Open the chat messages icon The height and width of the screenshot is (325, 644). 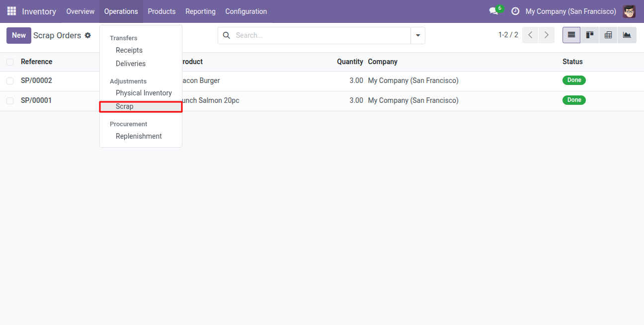493,11
